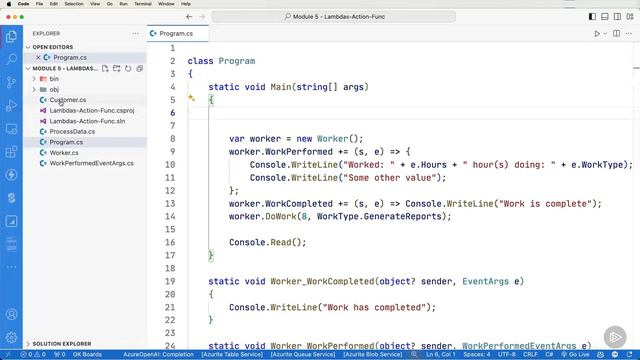Select the Program.cs editor tab

pos(177,33)
